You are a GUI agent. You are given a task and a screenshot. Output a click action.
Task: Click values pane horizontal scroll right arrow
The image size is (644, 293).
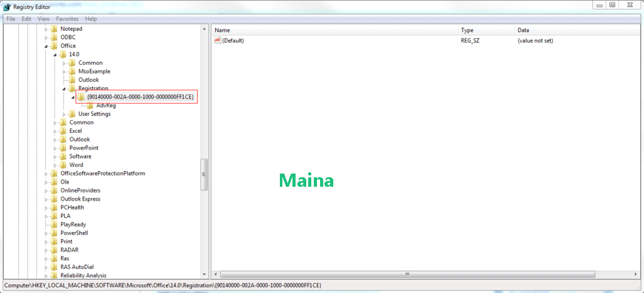(636, 274)
